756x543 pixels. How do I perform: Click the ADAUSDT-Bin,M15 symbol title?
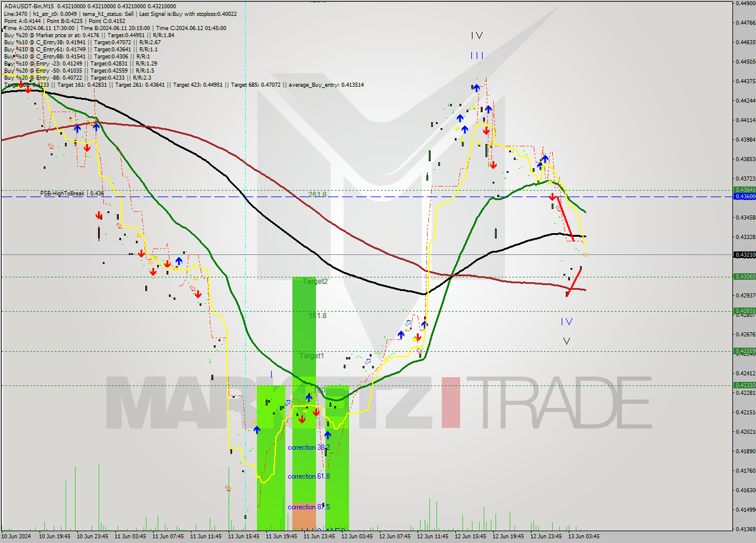[x=28, y=6]
